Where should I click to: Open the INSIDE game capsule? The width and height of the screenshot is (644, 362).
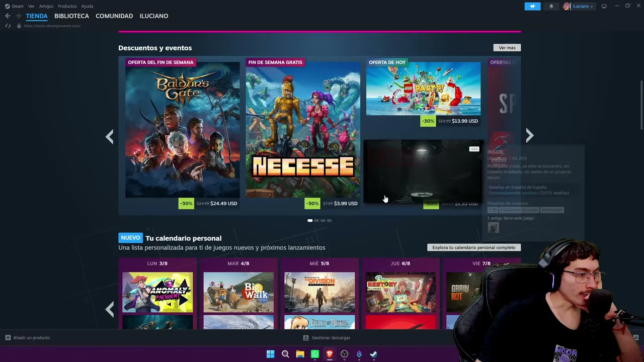[x=423, y=171]
